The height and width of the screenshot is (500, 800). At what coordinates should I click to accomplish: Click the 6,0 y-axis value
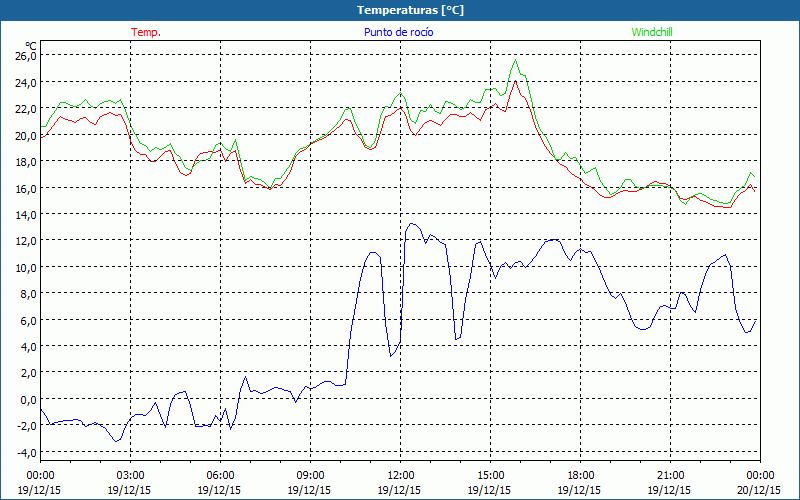click(28, 320)
